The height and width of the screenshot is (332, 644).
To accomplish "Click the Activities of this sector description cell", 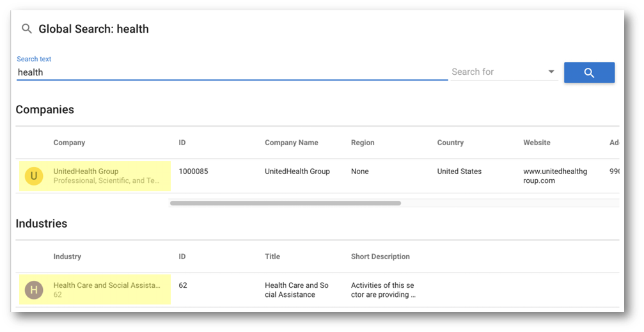I will coord(383,290).
